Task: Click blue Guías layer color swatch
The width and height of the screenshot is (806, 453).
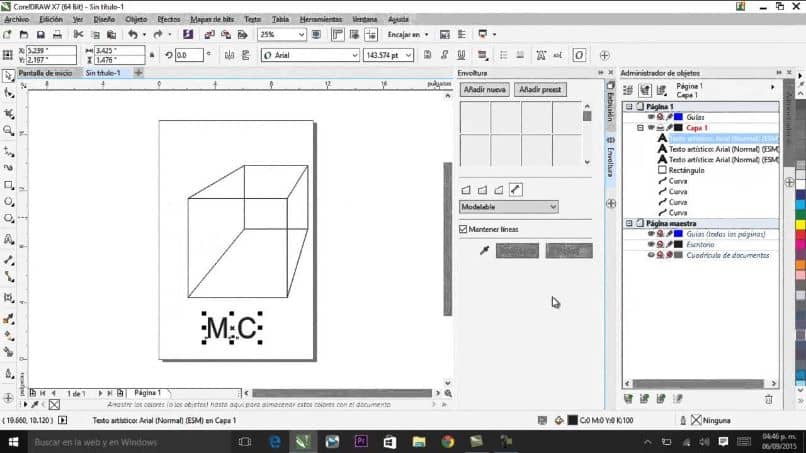Action: 679,117
